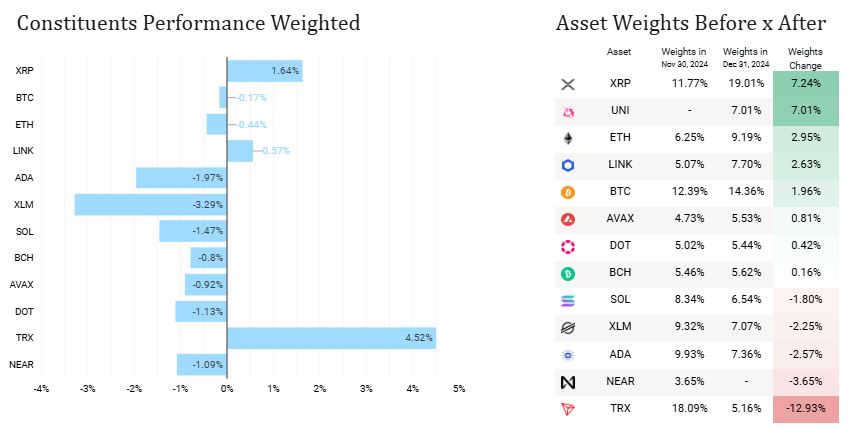
Task: Click the XRP coin icon
Action: [568, 85]
